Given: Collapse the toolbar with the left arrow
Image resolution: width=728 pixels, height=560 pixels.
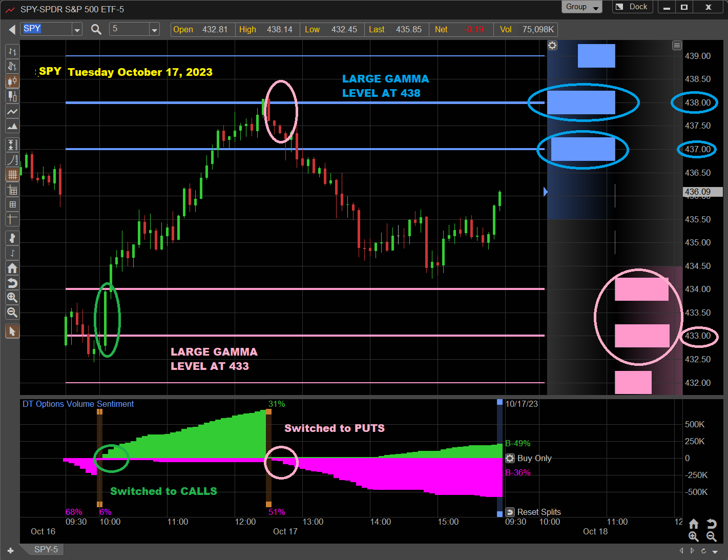Looking at the screenshot, I should [x=12, y=30].
